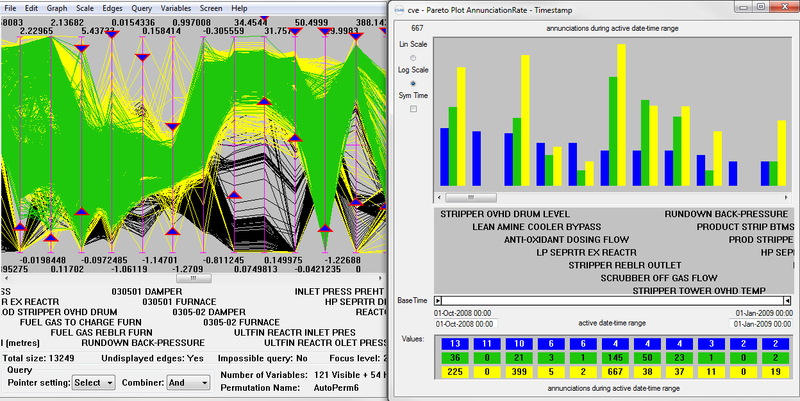Click the Pareto chart horizontal scrollbar thumb
Image resolution: width=800 pixels, height=401 pixels.
point(471,197)
